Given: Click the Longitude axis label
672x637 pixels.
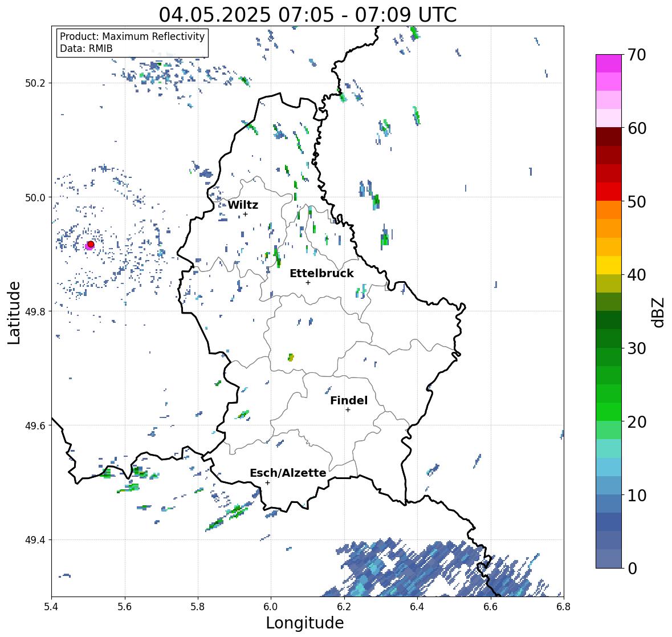Looking at the screenshot, I should pos(305,623).
